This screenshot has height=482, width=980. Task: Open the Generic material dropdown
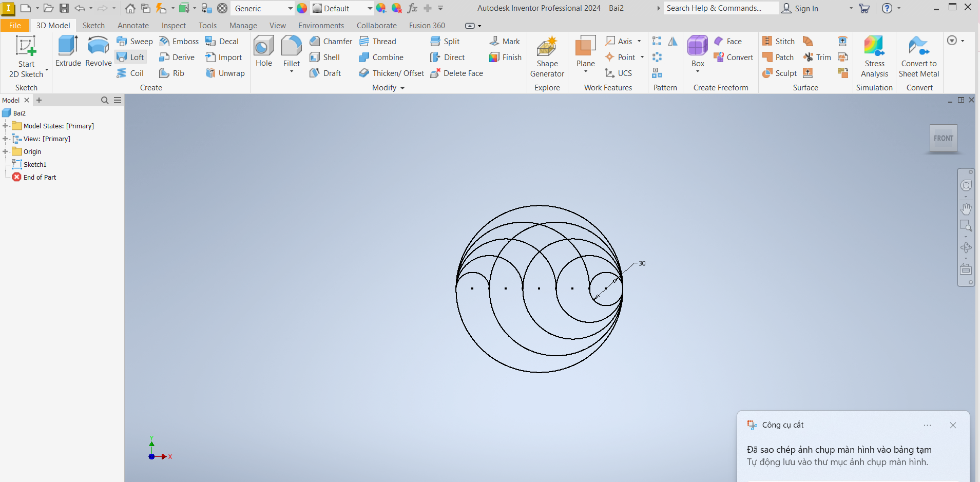[x=290, y=8]
